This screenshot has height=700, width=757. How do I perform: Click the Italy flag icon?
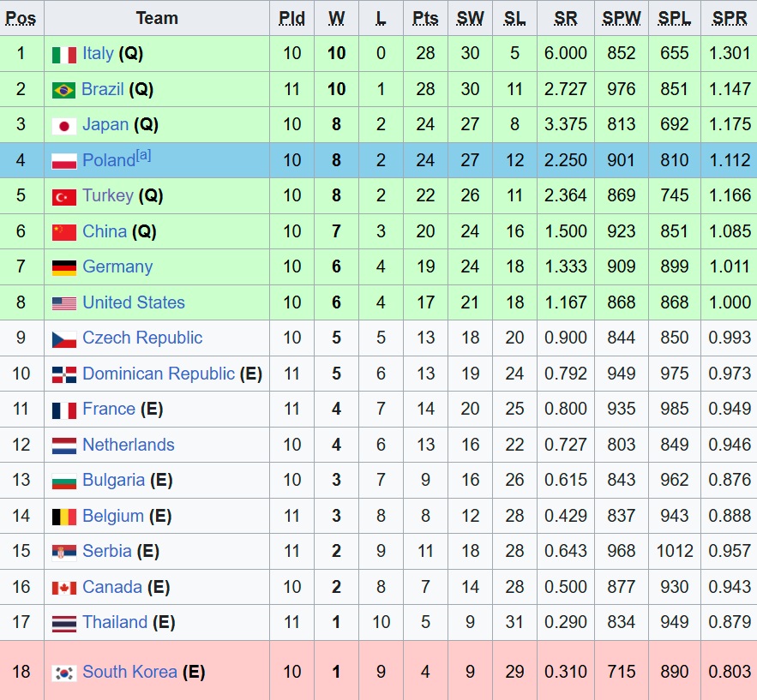click(64, 55)
